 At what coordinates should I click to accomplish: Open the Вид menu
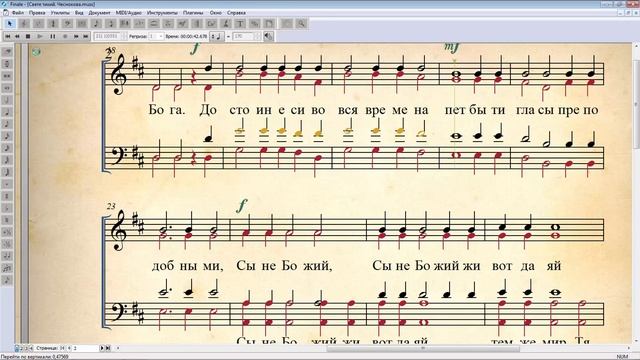coord(79,13)
